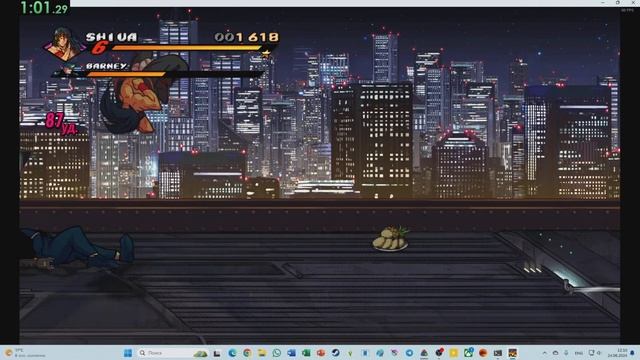Click the green taskbar app with notification badge
This screenshot has height=360, width=640.
click(x=469, y=353)
